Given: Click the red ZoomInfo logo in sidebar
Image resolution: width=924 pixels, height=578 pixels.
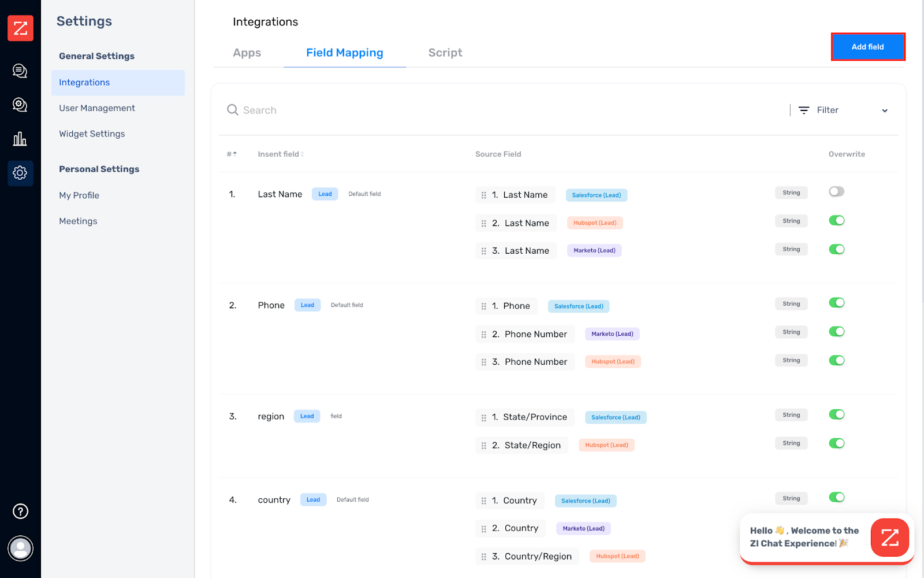Looking at the screenshot, I should [20, 28].
